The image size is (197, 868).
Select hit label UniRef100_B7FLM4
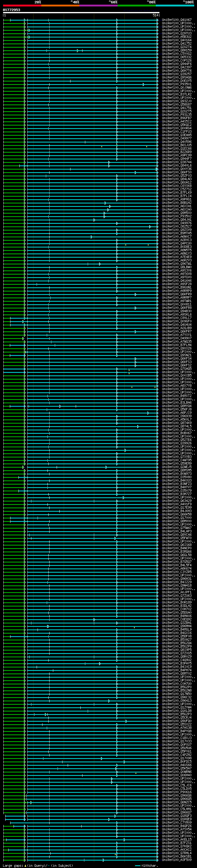[x=177, y=345]
